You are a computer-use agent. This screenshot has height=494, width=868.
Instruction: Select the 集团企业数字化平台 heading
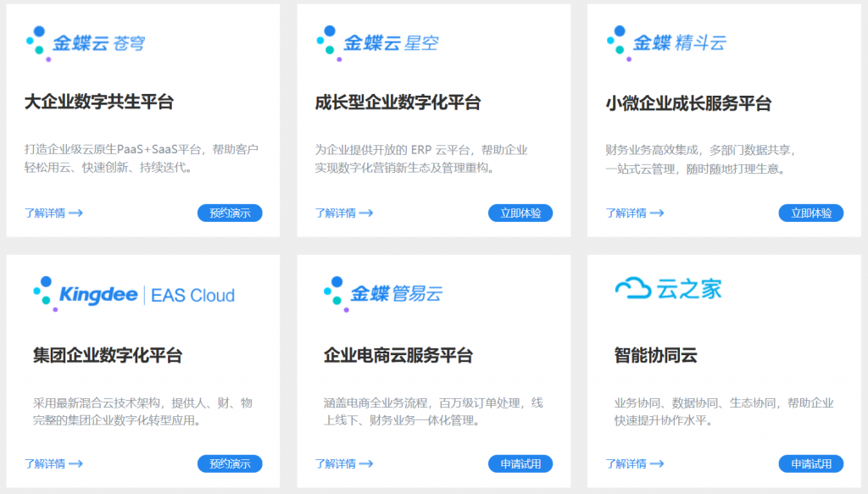(x=108, y=354)
